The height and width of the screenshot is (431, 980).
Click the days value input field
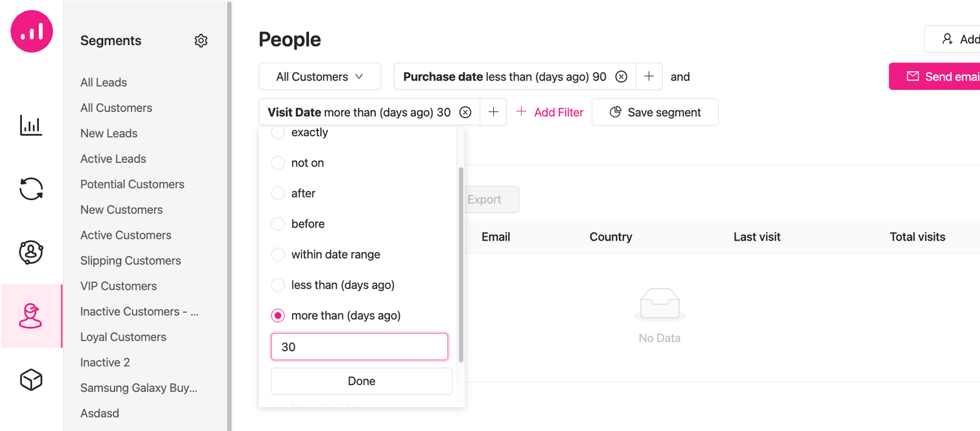tap(359, 346)
